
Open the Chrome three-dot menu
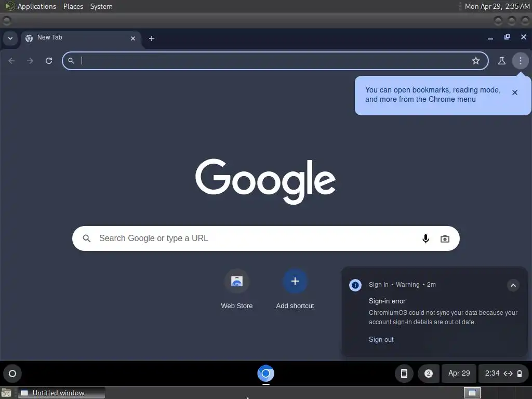coord(520,61)
